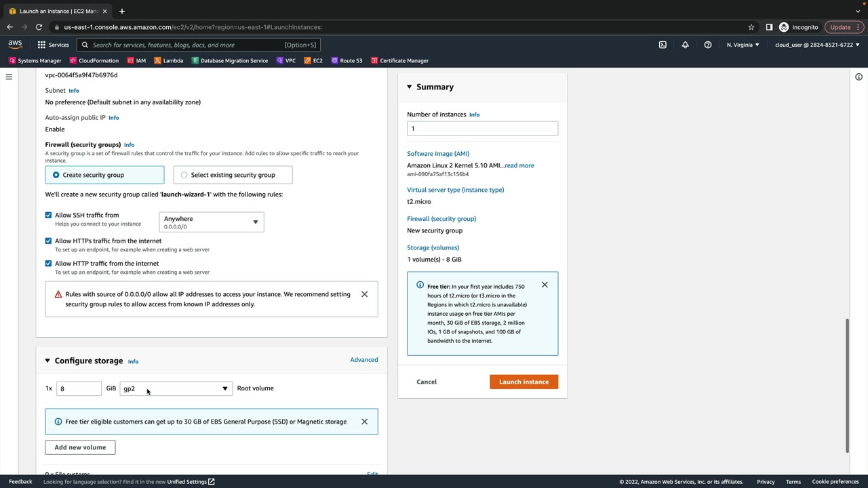868x488 pixels.
Task: Click Info next to Auto-assign public IP
Action: click(x=114, y=118)
